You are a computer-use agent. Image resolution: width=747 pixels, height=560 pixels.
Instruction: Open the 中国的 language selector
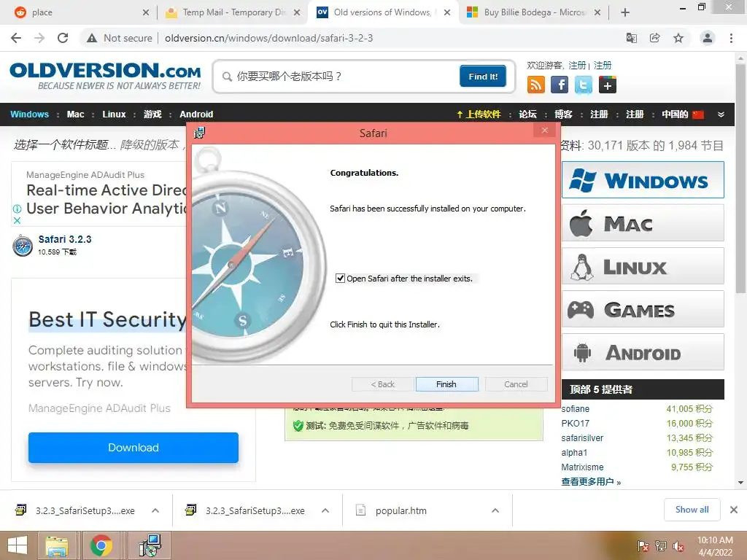pyautogui.click(x=683, y=114)
